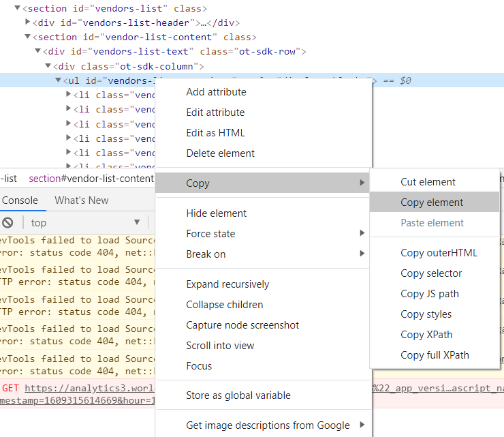Open the Force state submenu
504x437 pixels.
211,234
